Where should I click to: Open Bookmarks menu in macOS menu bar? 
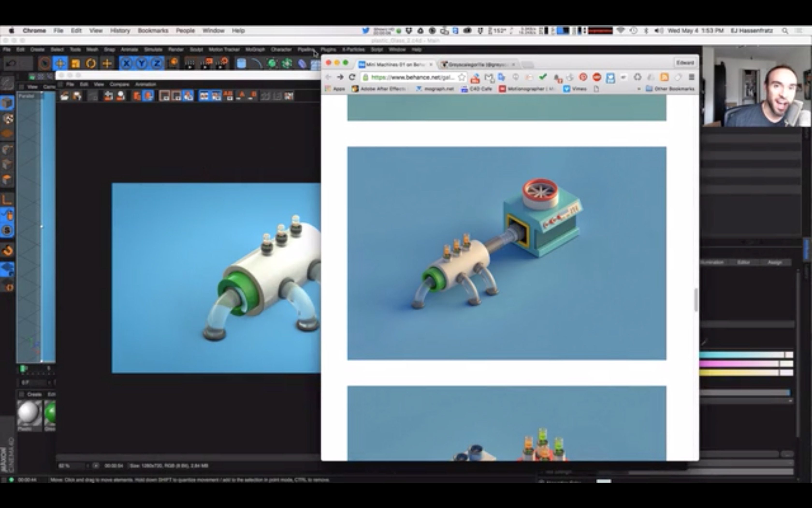point(153,30)
